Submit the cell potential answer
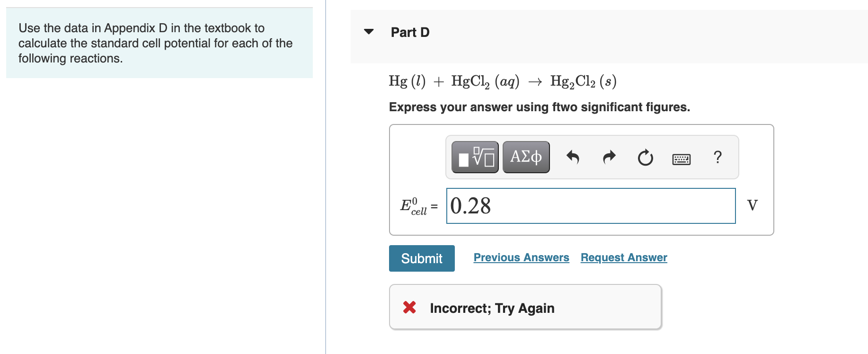Viewport: 868px width, 354px height. [x=421, y=258]
